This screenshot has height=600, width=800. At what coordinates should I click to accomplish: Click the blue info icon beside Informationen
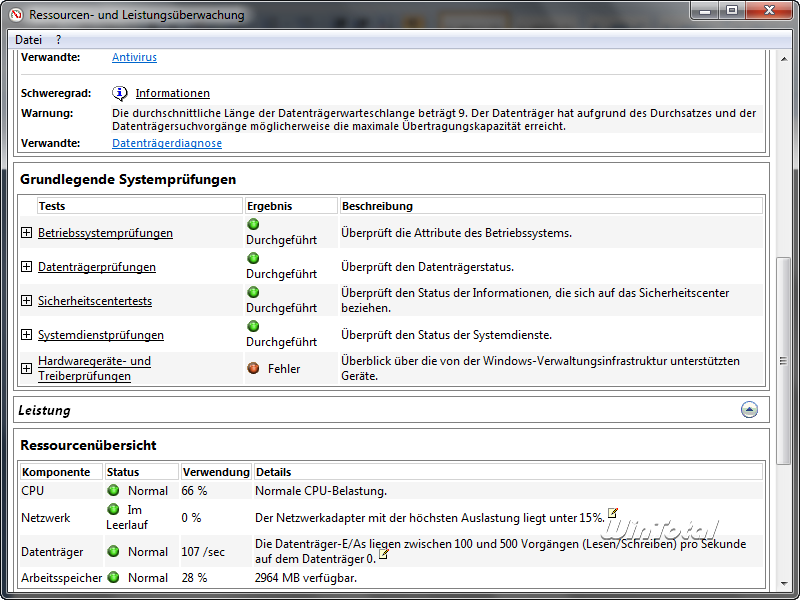119,93
